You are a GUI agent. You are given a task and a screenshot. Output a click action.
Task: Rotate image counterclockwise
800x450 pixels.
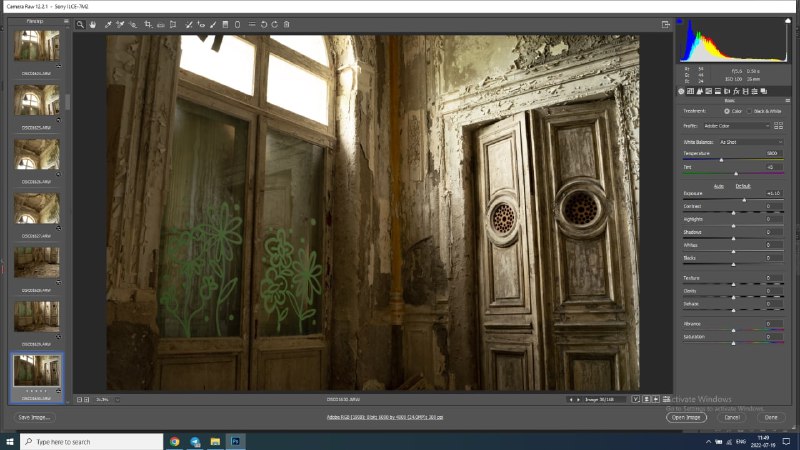[264, 24]
